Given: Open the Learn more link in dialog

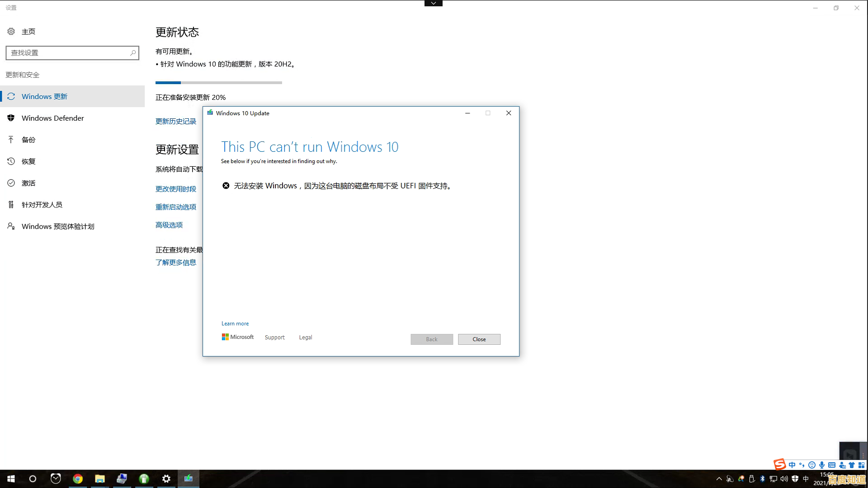Looking at the screenshot, I should click(x=235, y=323).
